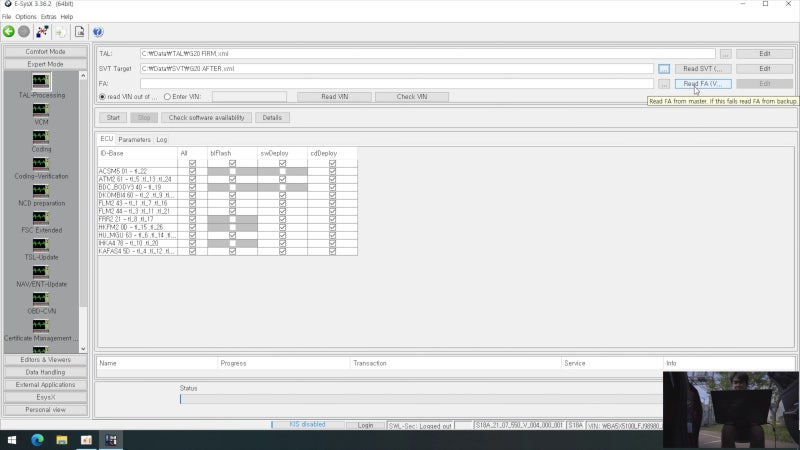Image resolution: width=800 pixels, height=450 pixels.
Task: Click the E-Sys taskbar icon
Action: tap(111, 440)
